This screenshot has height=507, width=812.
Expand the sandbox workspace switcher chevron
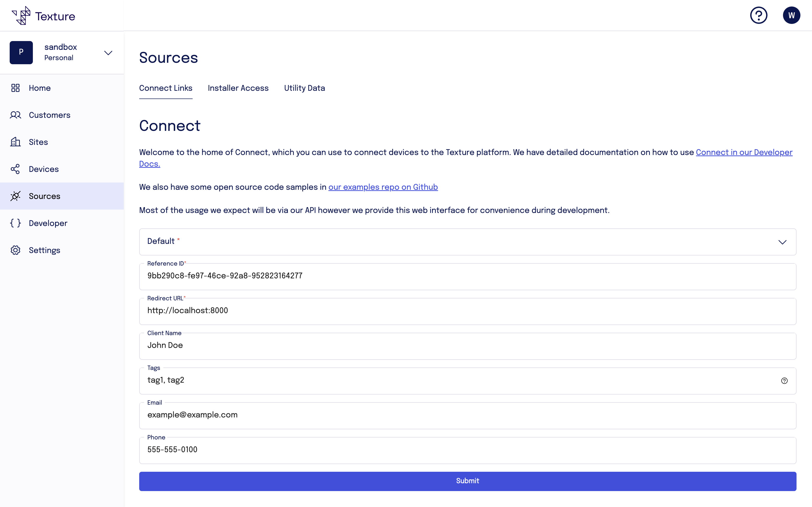(108, 53)
